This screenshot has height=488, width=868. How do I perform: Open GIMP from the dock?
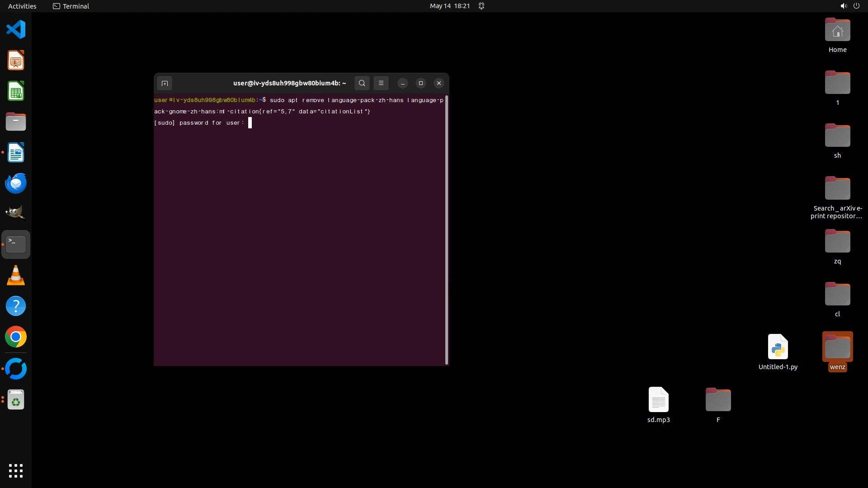point(16,212)
